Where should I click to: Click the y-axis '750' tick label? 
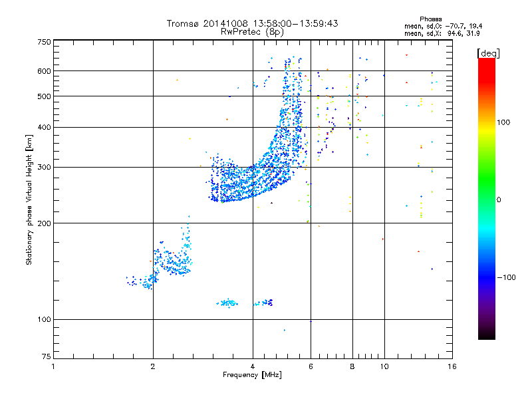click(x=44, y=42)
